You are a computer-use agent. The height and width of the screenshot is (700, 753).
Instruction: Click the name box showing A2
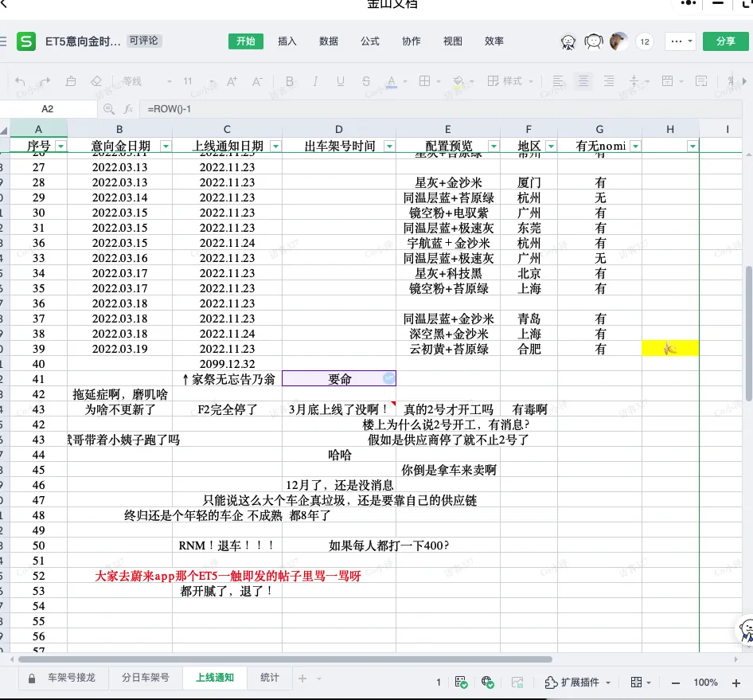coord(48,109)
